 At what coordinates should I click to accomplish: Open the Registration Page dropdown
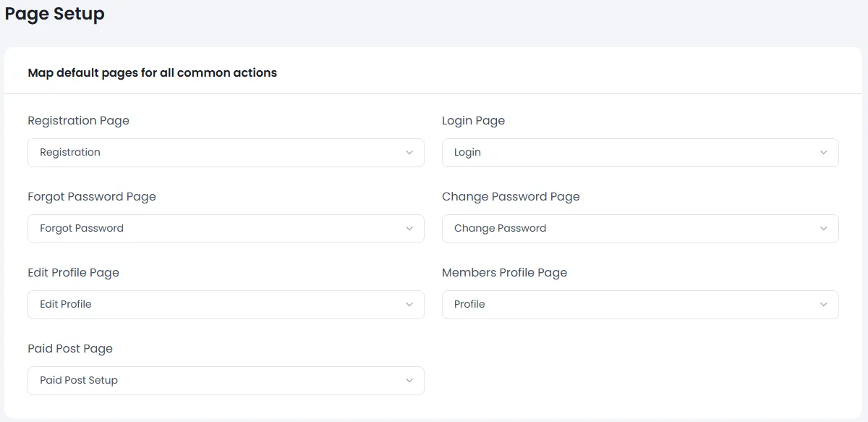(226, 152)
